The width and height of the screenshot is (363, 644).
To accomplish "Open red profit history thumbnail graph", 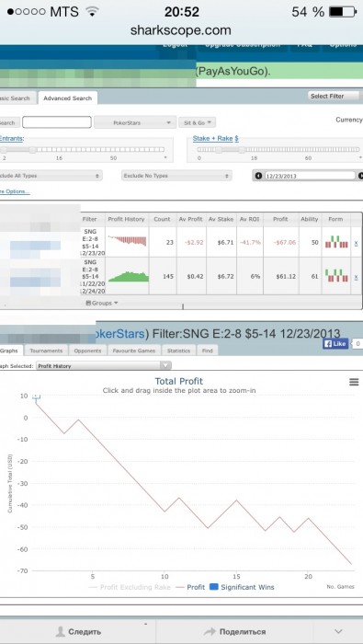I will point(127,240).
